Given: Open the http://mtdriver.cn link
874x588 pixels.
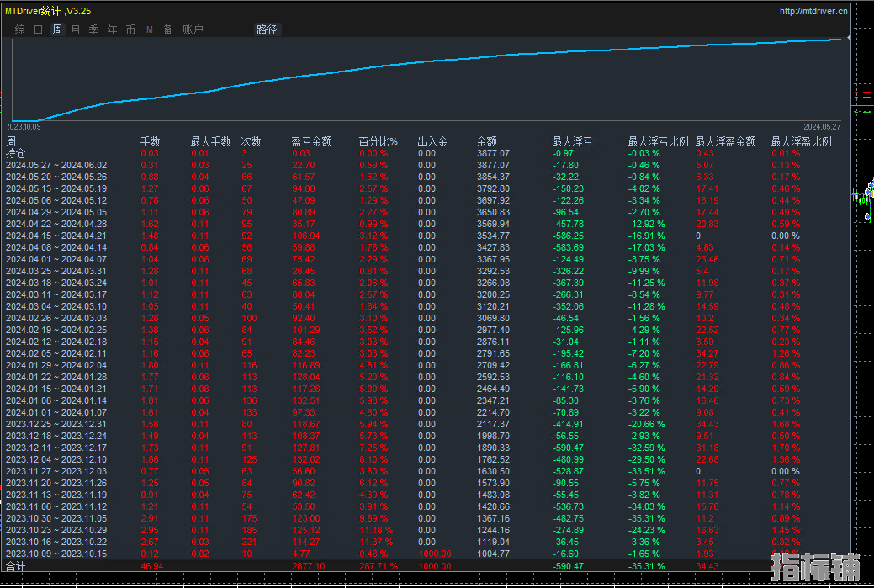Looking at the screenshot, I should (813, 11).
